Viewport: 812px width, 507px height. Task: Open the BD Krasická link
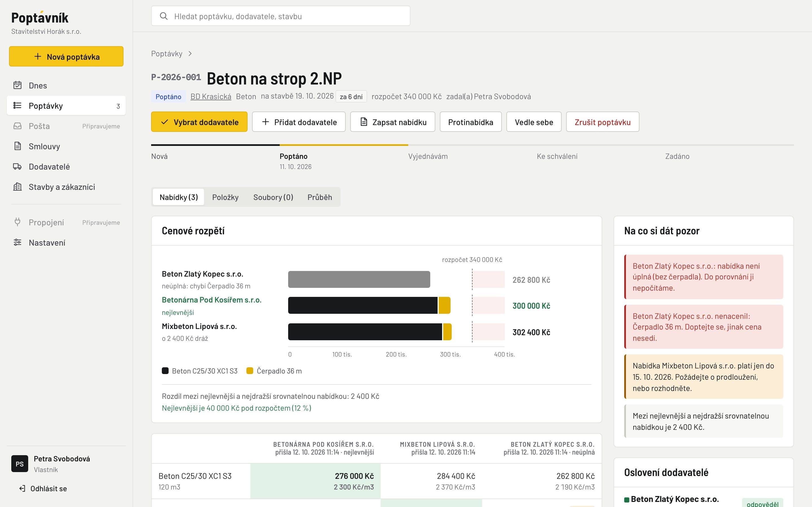(211, 97)
